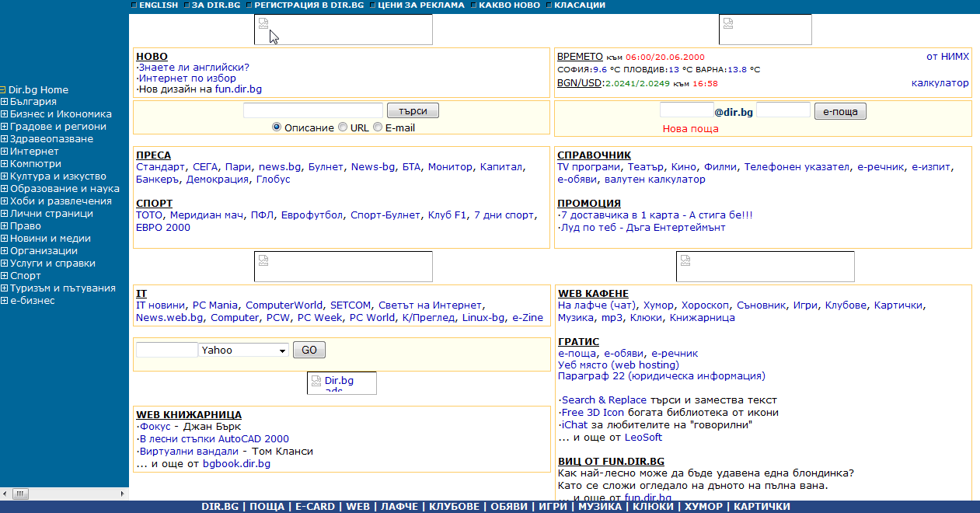Open the Телефонен указател link
Image resolution: width=980 pixels, height=513 pixels.
pyautogui.click(x=797, y=167)
